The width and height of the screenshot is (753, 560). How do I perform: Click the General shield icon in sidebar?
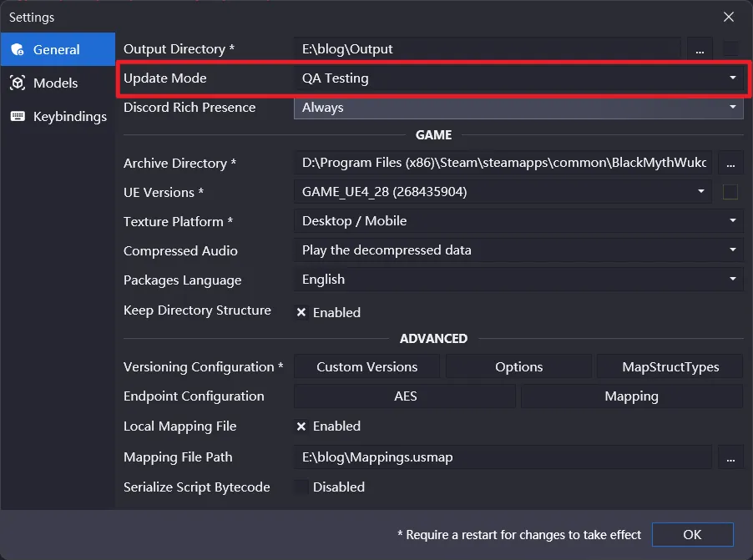[18, 50]
